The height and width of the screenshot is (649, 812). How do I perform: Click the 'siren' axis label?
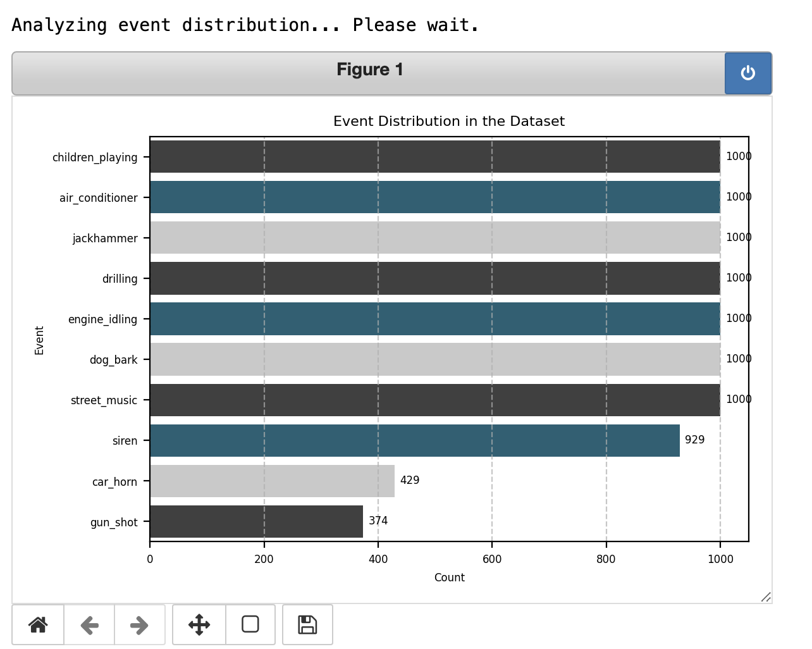(x=125, y=441)
